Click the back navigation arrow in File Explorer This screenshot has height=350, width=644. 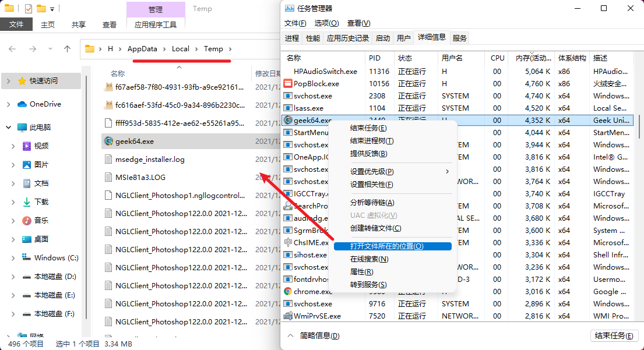pyautogui.click(x=13, y=48)
